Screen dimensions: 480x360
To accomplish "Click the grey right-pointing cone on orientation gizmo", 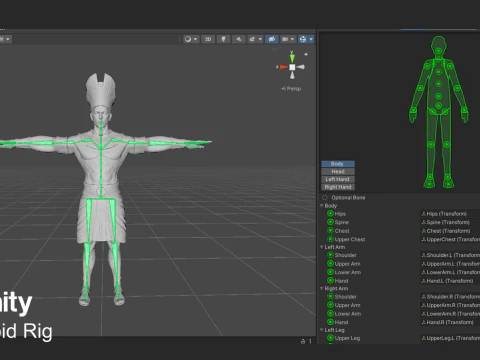I will (x=301, y=67).
